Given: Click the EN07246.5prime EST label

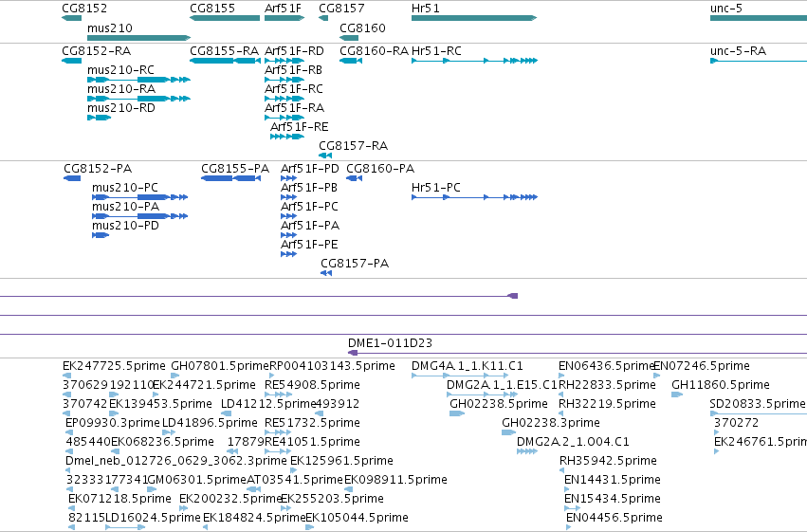Looking at the screenshot, I should pos(702,366).
